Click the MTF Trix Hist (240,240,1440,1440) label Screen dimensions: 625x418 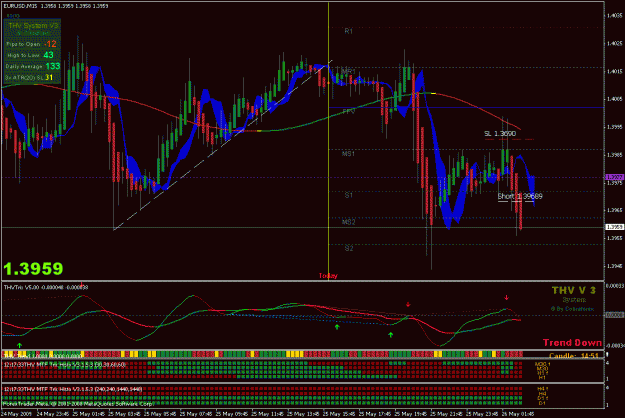(73, 389)
